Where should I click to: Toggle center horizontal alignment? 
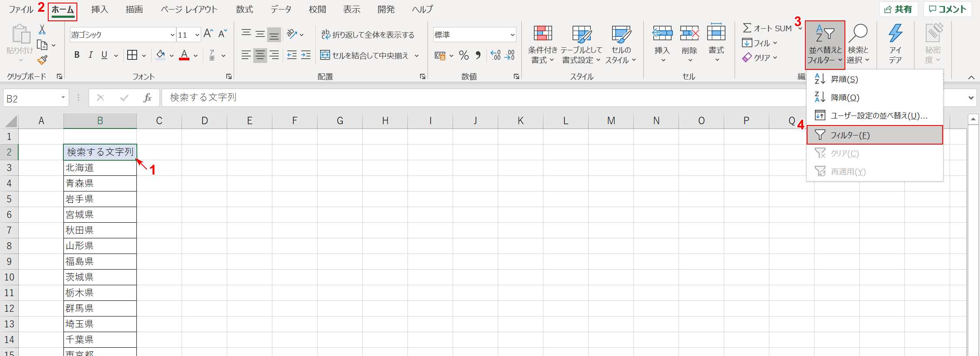[260, 55]
